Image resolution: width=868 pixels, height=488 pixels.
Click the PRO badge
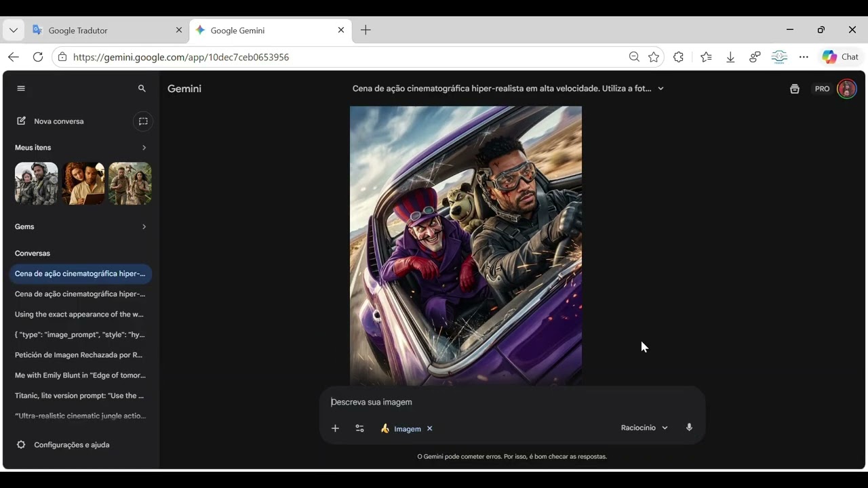[x=823, y=89]
